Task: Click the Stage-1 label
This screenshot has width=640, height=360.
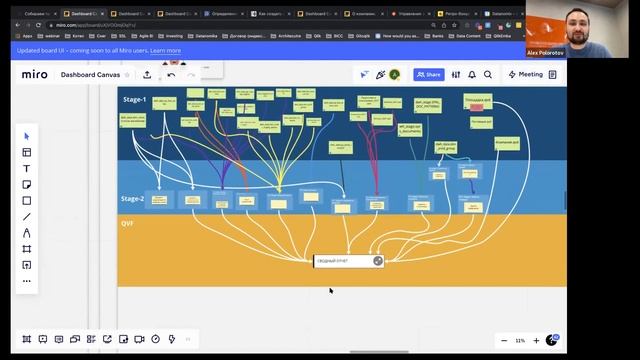Action: 134,99
